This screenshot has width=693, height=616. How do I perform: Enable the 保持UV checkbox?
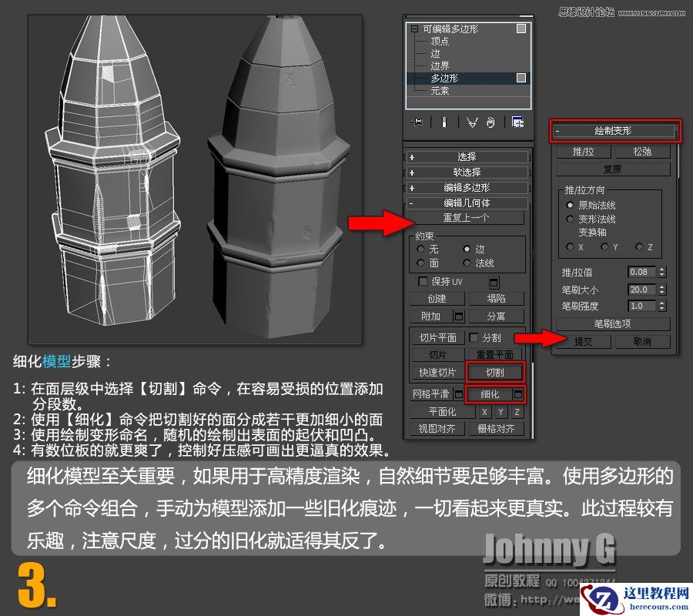pos(421,281)
